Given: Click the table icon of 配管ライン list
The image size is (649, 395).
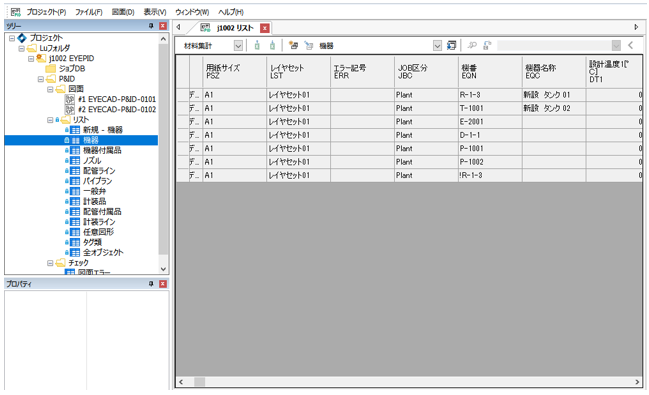Looking at the screenshot, I should (75, 171).
